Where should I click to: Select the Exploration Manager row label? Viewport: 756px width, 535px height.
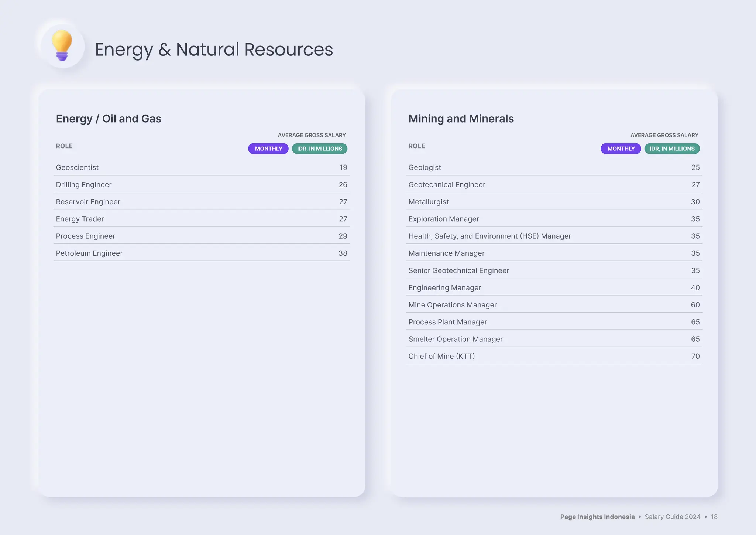point(444,219)
